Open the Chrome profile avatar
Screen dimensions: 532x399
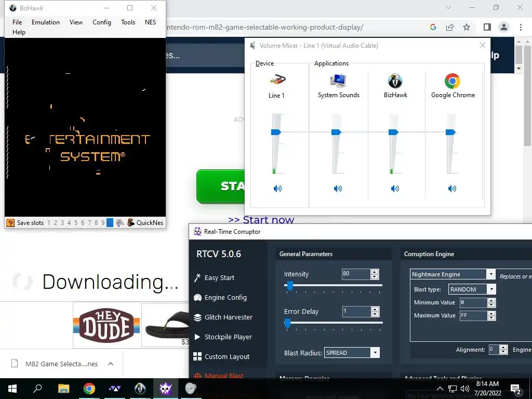504,27
